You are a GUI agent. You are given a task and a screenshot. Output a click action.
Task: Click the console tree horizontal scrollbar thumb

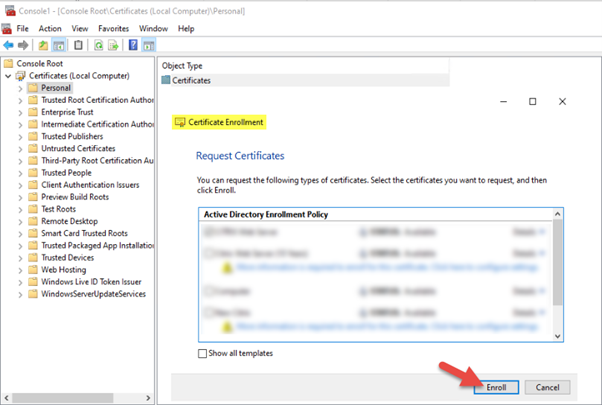pos(63,398)
